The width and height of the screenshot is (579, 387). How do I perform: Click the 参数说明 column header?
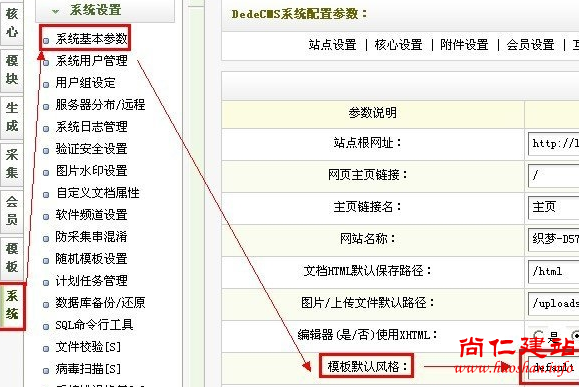[x=373, y=113]
